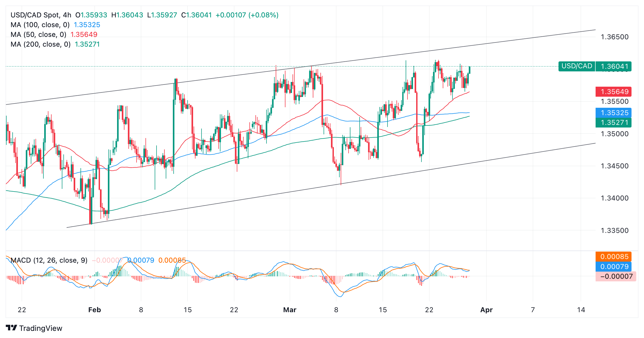This screenshot has width=644, height=338.
Task: Click the MA (100, close, 0) legend label
Action: coord(40,25)
